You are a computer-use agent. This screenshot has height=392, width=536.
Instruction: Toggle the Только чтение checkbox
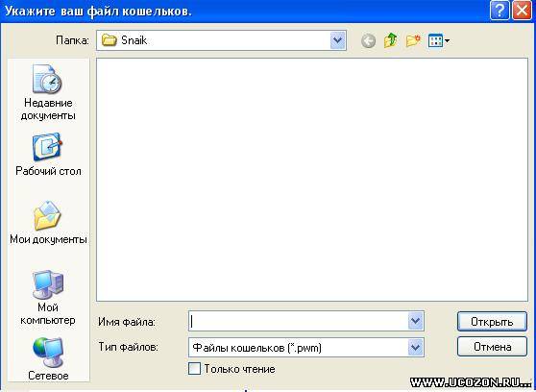tap(194, 369)
